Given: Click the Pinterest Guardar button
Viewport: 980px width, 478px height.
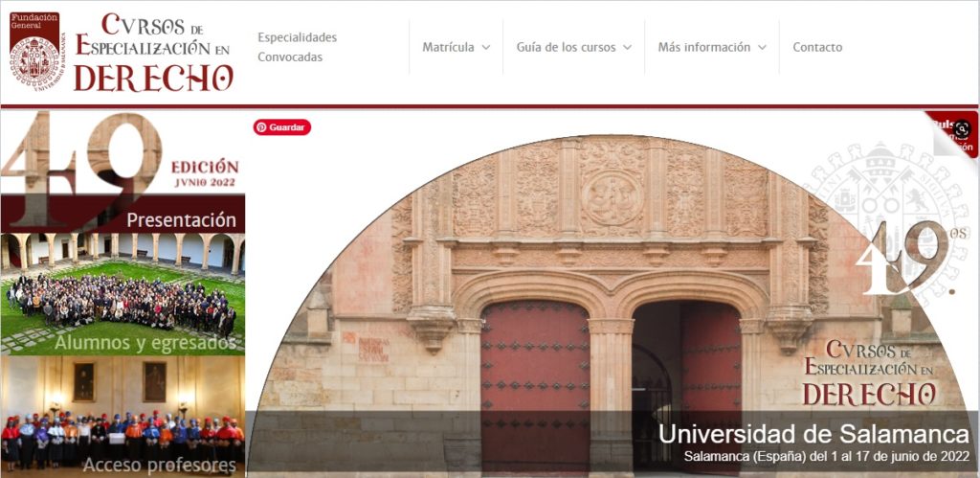Looking at the screenshot, I should (x=282, y=127).
